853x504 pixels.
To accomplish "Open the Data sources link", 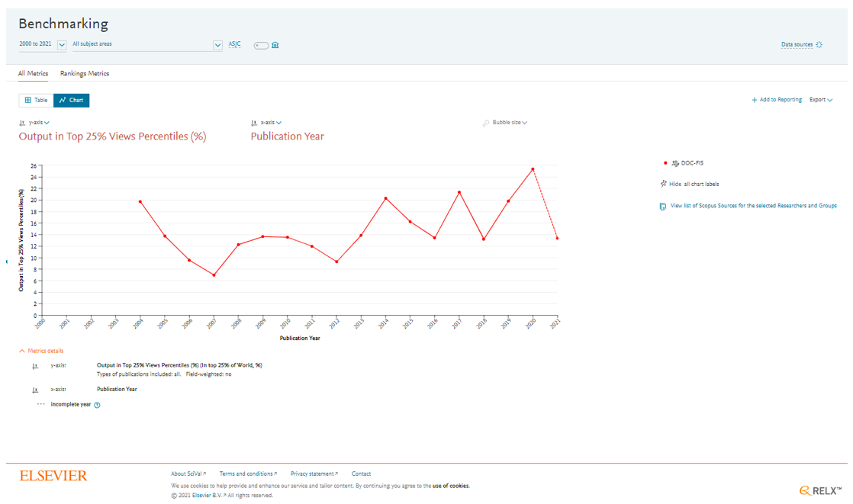I will (x=797, y=44).
